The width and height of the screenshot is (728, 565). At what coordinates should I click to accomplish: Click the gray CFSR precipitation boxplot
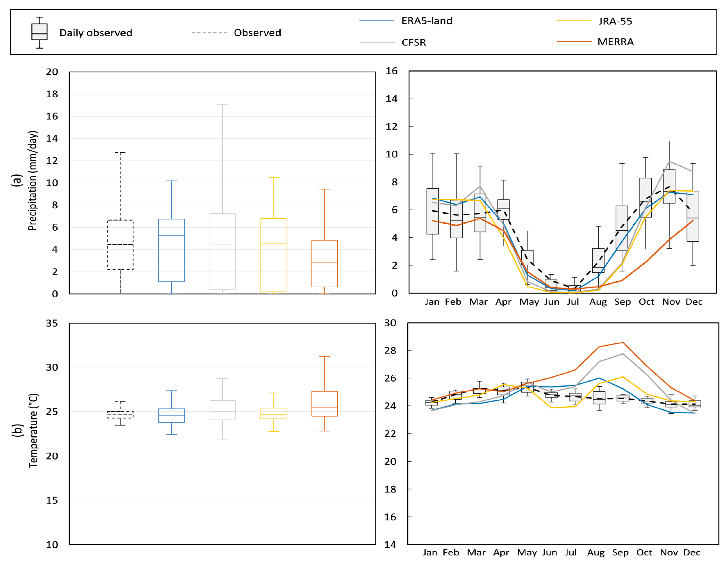click(x=222, y=251)
